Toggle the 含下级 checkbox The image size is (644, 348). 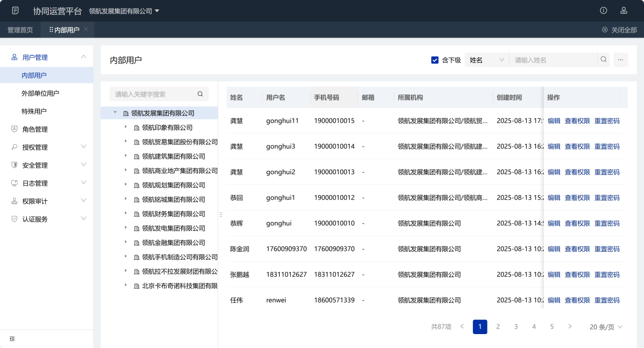pyautogui.click(x=435, y=60)
